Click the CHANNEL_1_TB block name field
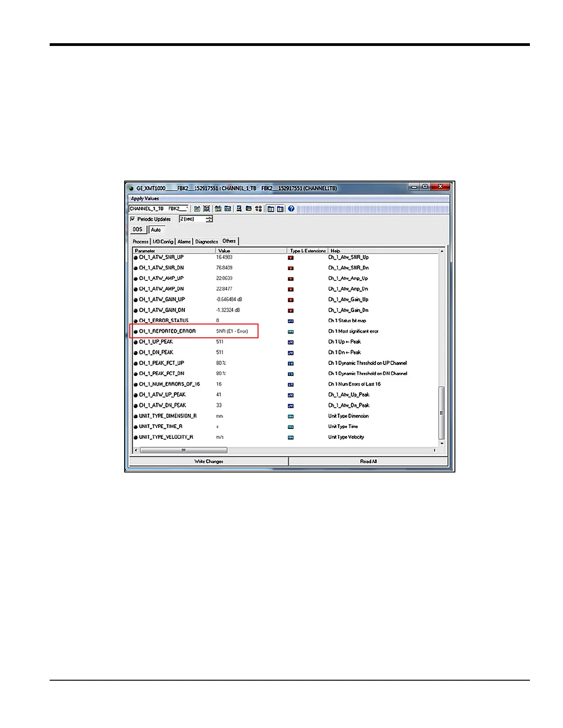The image size is (563, 728). click(159, 209)
